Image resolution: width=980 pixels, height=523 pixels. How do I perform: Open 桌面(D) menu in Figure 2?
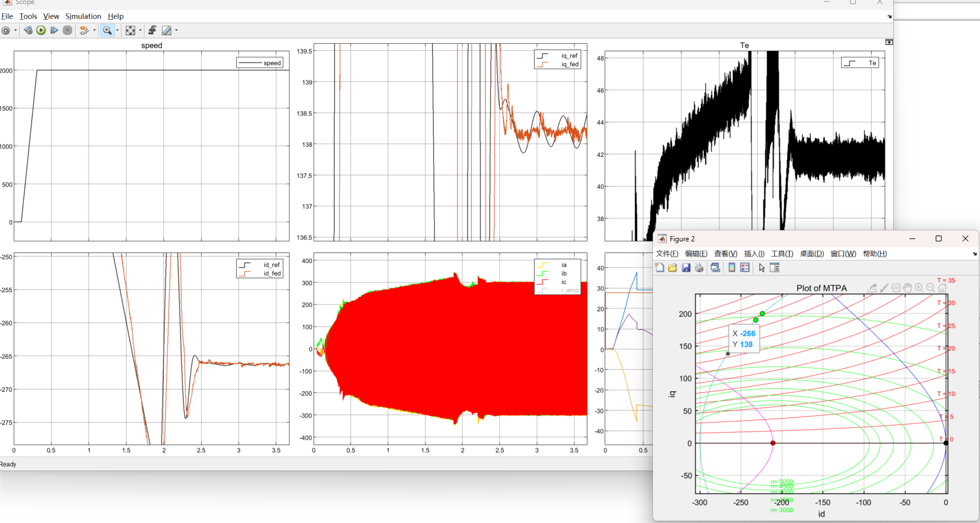(x=812, y=254)
